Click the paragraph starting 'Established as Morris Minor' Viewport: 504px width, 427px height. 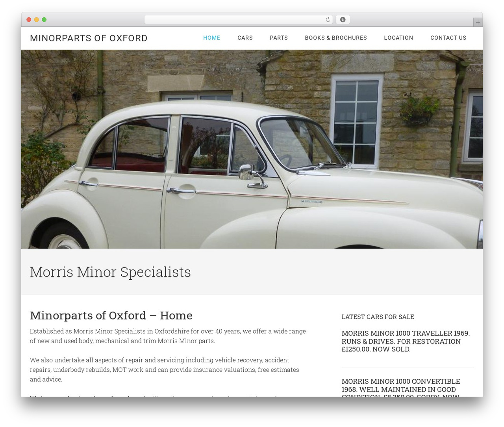(168, 336)
